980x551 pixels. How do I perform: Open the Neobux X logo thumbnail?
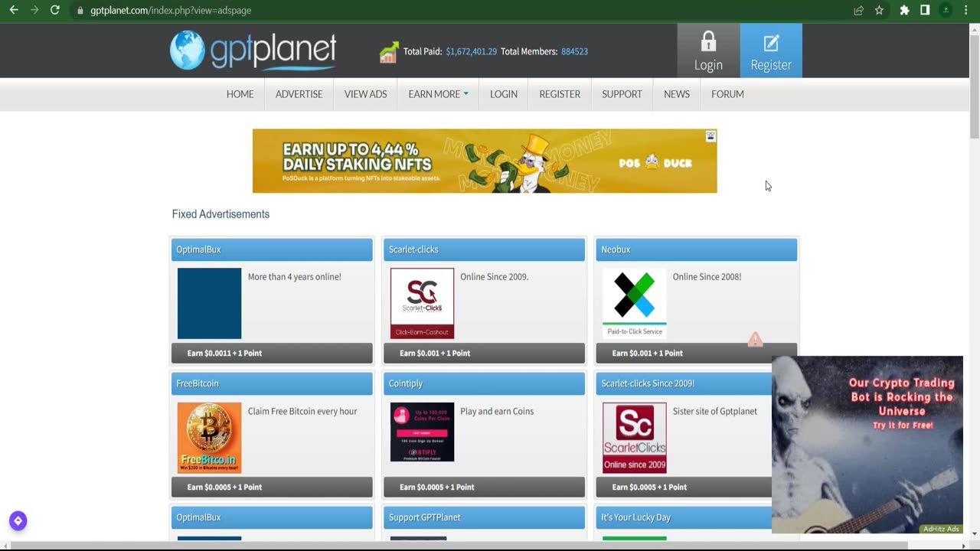tap(635, 303)
